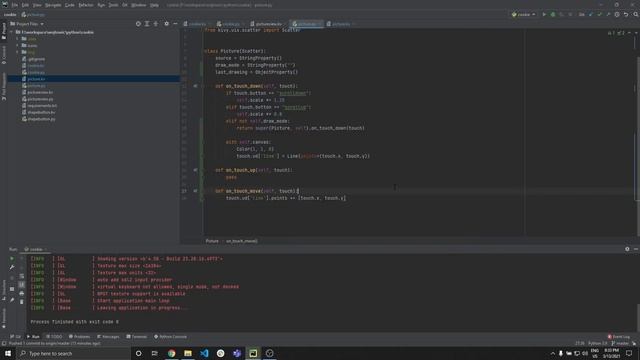Open Project Files view dropdown

click(27, 24)
